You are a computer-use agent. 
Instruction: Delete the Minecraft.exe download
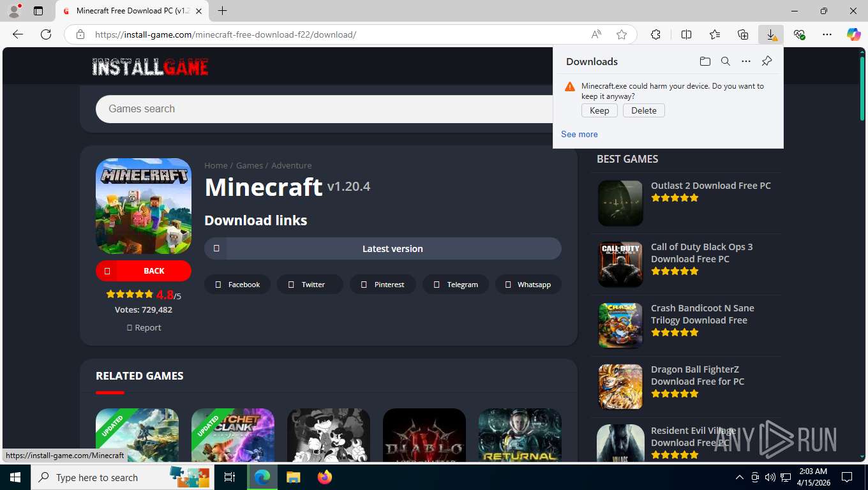pyautogui.click(x=644, y=110)
